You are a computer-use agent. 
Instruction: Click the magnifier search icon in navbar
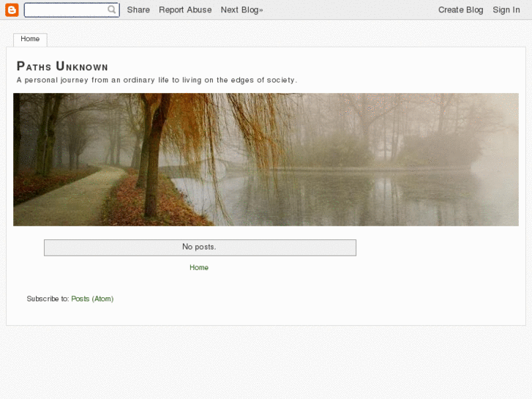(x=112, y=10)
